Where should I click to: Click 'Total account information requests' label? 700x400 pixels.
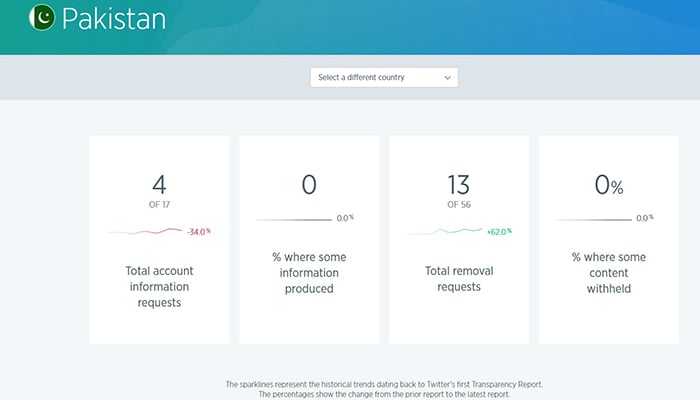pos(159,287)
